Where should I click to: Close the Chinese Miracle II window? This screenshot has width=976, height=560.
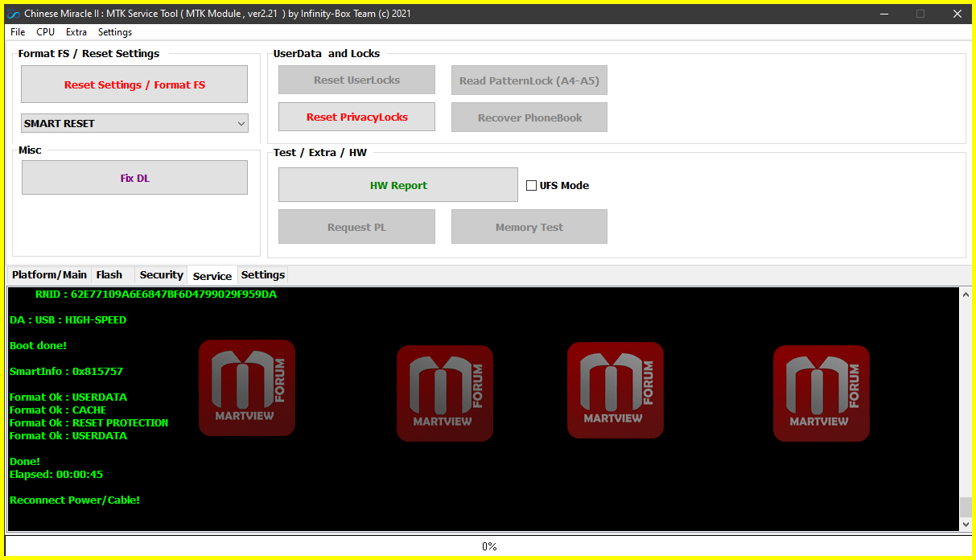957,14
